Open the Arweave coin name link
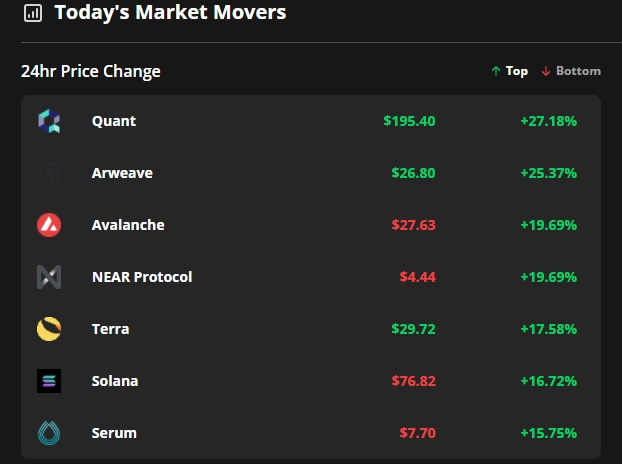Viewport: 622px width, 464px height. click(x=122, y=173)
